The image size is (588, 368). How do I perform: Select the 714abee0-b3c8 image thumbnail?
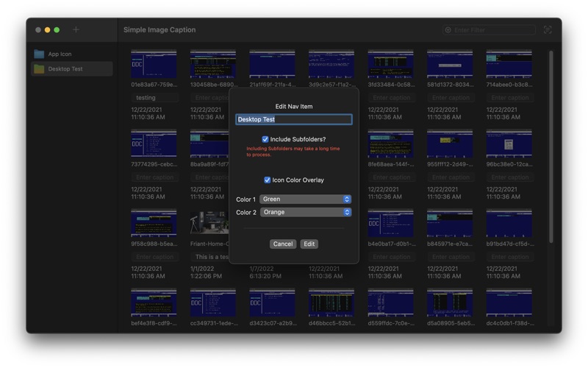click(x=509, y=65)
